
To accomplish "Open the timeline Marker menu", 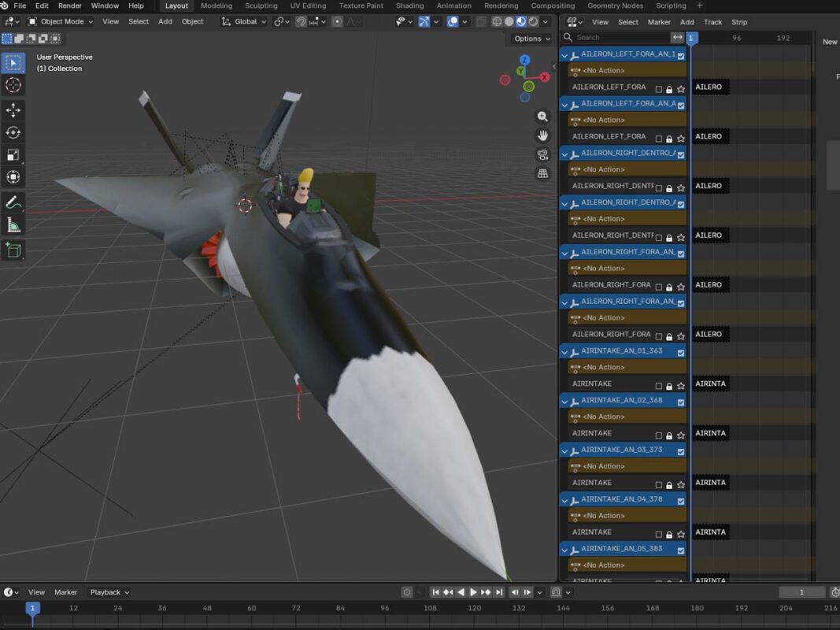I will pos(65,592).
